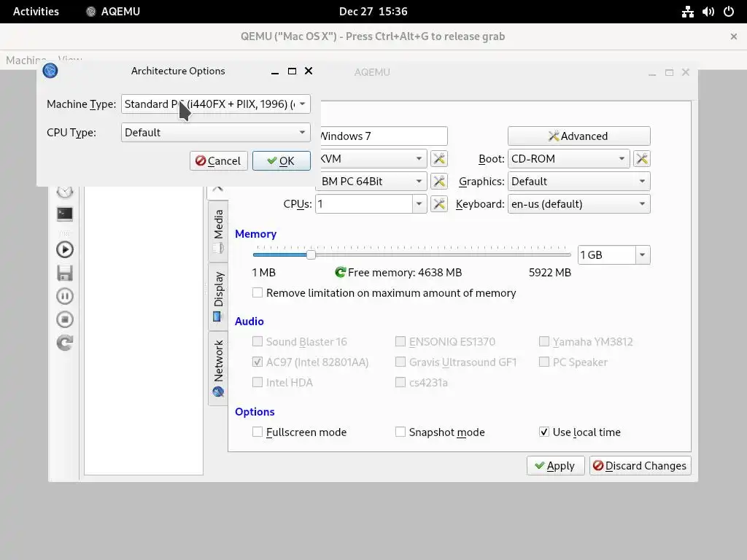Open the clock showing Dec 27 15:36

373,12
